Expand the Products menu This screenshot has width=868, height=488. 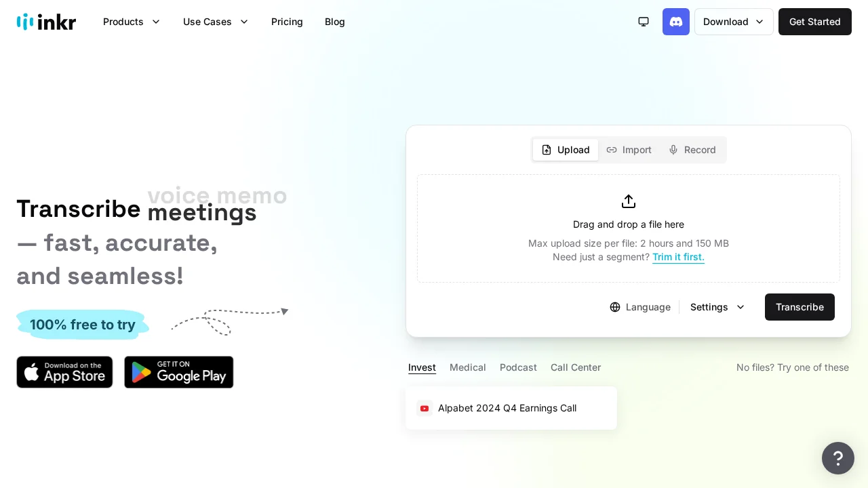(132, 22)
